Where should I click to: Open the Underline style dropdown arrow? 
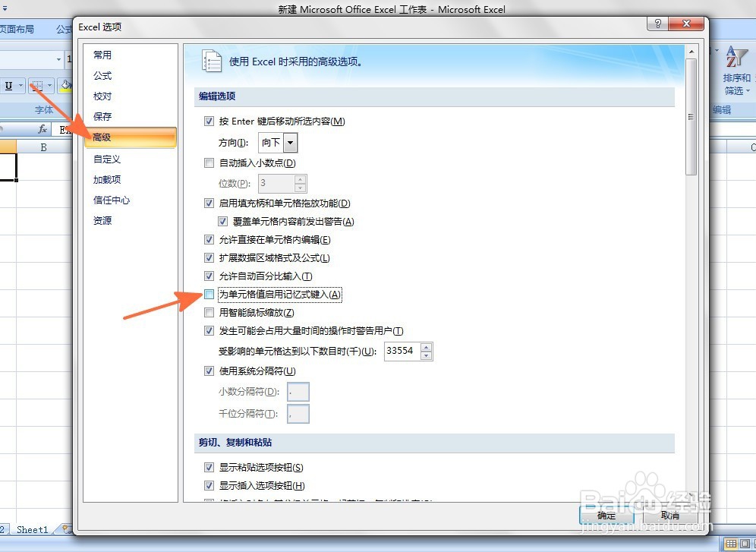pyautogui.click(x=20, y=87)
